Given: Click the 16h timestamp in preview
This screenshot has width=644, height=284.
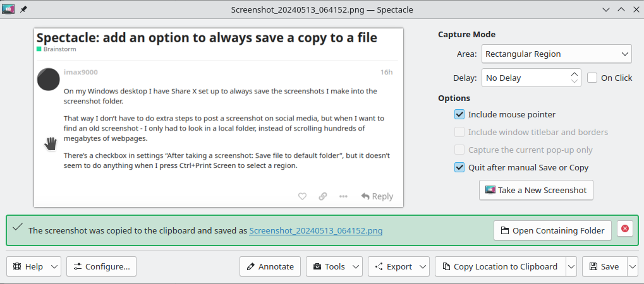Looking at the screenshot, I should coord(386,72).
